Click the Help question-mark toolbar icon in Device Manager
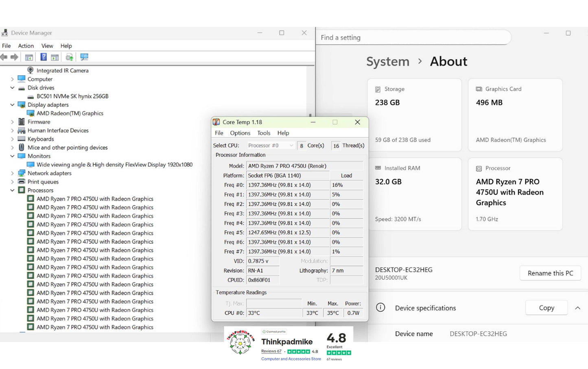Viewport: 588px width, 369px height. (44, 57)
